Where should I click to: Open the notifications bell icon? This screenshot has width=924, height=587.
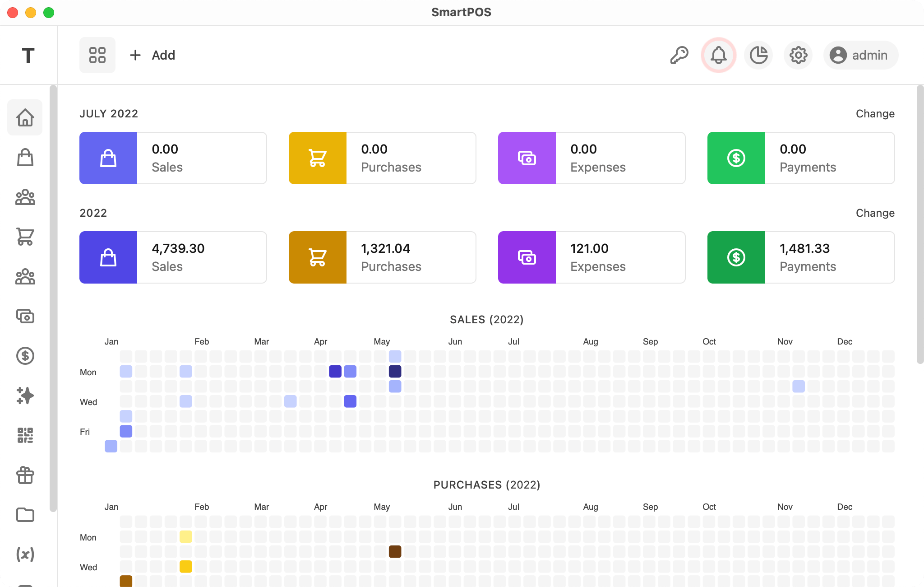[x=718, y=55]
